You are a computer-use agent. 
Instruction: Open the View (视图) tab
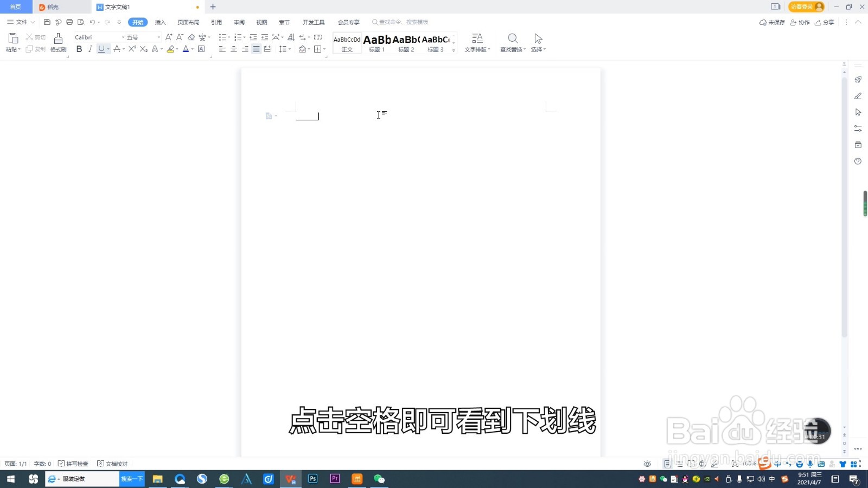point(261,22)
